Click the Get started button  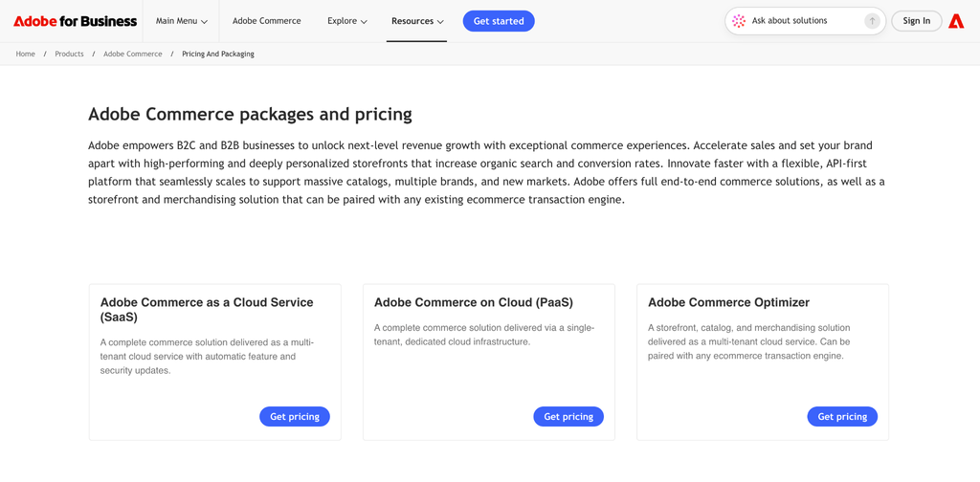(x=499, y=21)
